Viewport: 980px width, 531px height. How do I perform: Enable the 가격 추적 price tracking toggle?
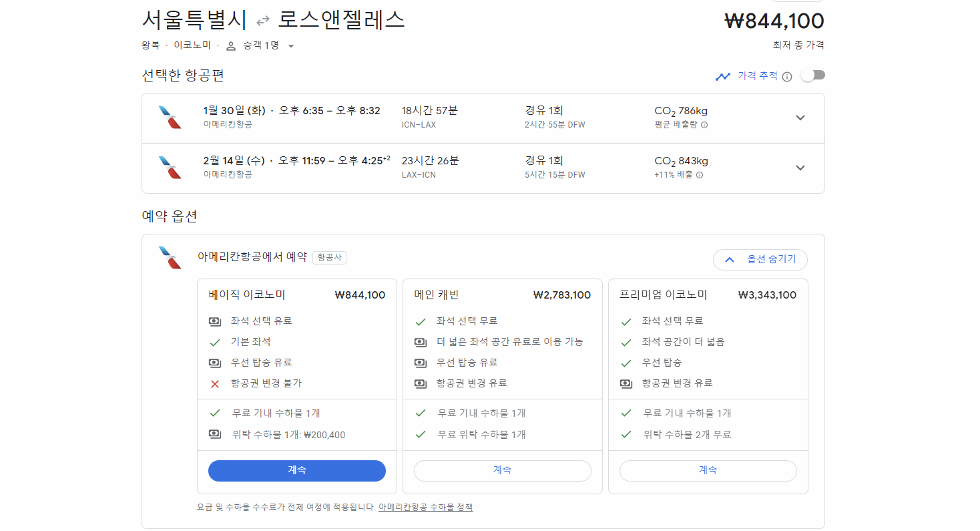point(812,75)
